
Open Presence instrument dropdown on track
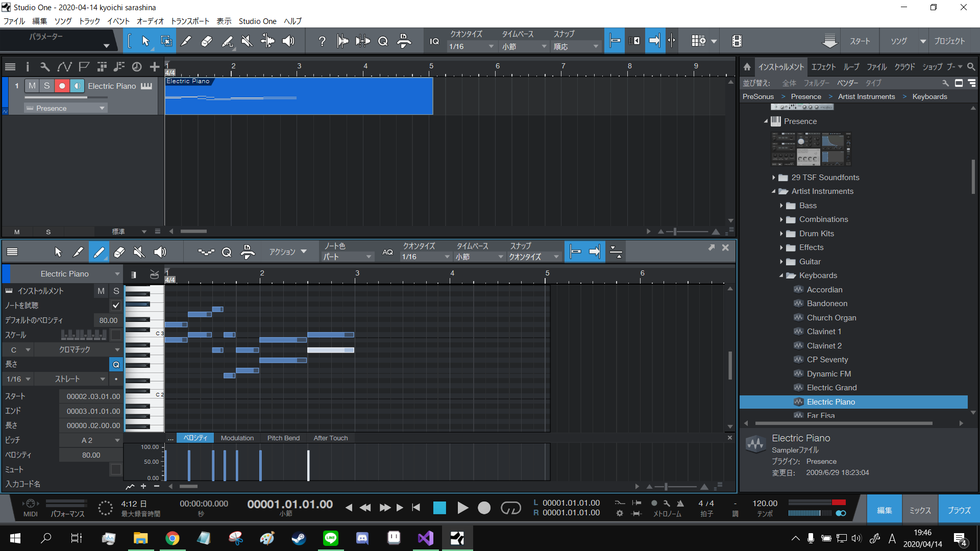(65, 108)
